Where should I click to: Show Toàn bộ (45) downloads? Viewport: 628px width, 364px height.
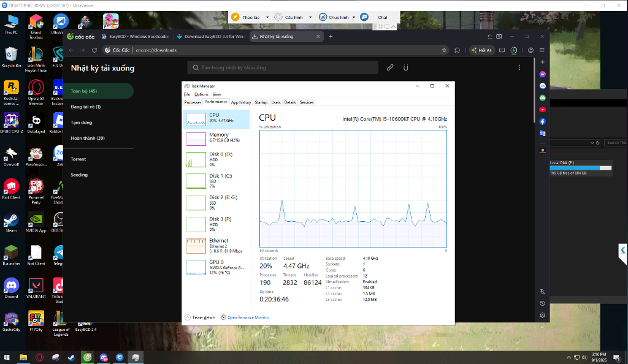(99, 91)
